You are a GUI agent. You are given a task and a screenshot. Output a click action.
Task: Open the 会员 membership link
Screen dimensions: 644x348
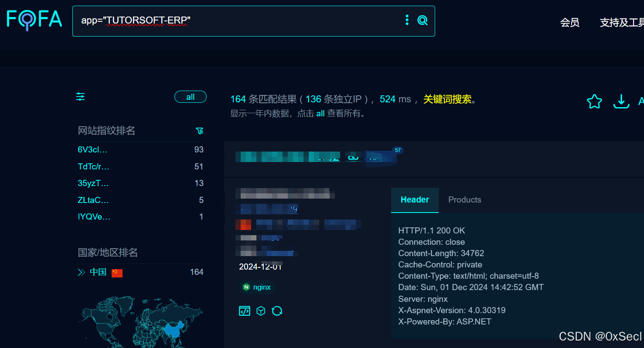pos(570,23)
